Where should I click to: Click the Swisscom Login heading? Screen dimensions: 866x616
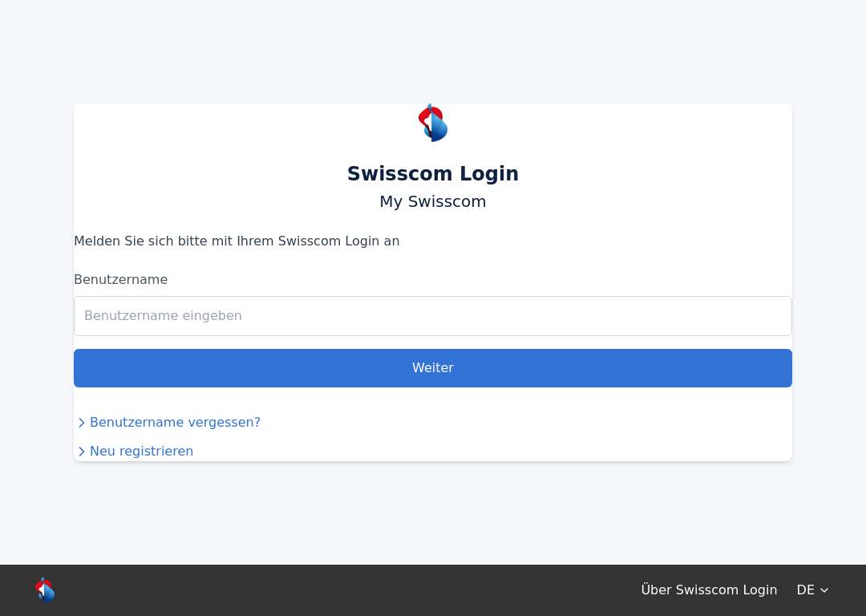(x=433, y=173)
